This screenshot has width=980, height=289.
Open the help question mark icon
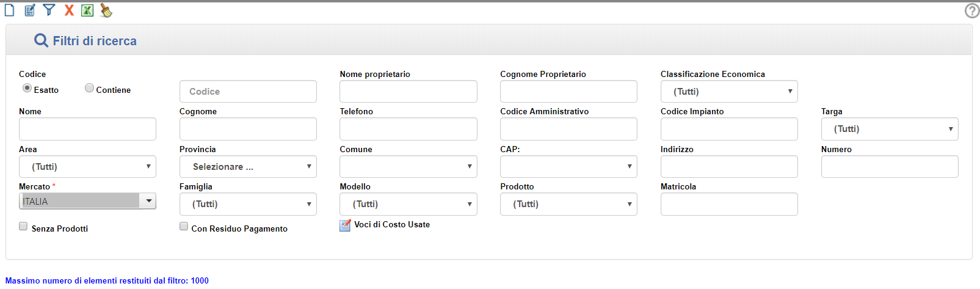(x=972, y=10)
